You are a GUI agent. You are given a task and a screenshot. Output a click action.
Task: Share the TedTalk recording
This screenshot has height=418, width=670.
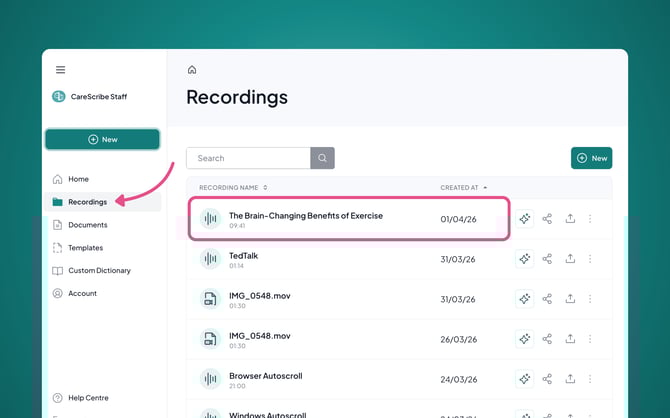coord(547,259)
